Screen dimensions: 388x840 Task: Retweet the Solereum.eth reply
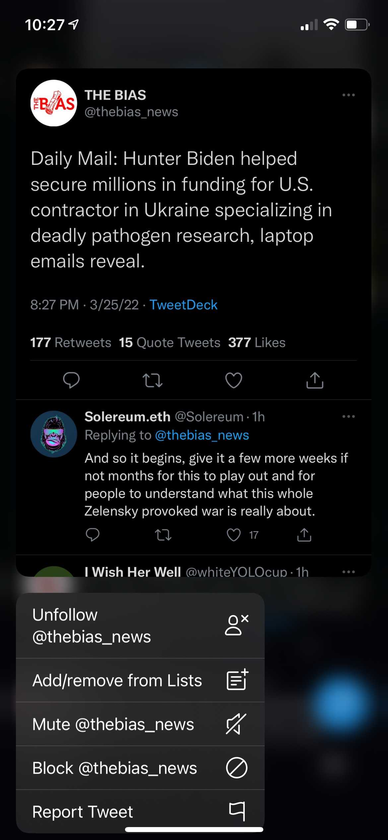(x=163, y=535)
